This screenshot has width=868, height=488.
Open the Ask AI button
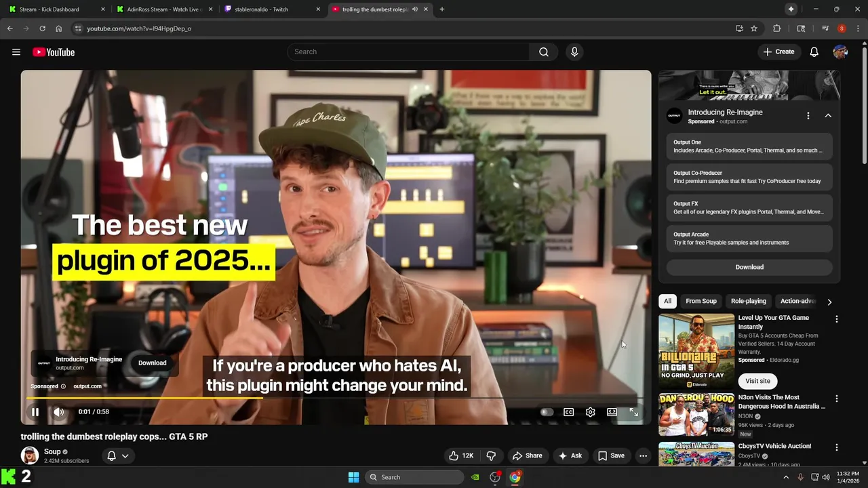pyautogui.click(x=570, y=456)
